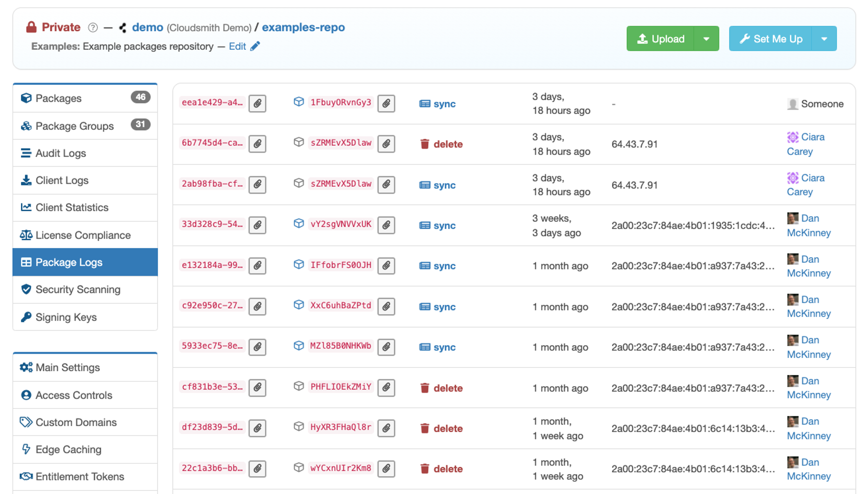Click the help question mark beside Private
The image size is (868, 494).
[93, 28]
